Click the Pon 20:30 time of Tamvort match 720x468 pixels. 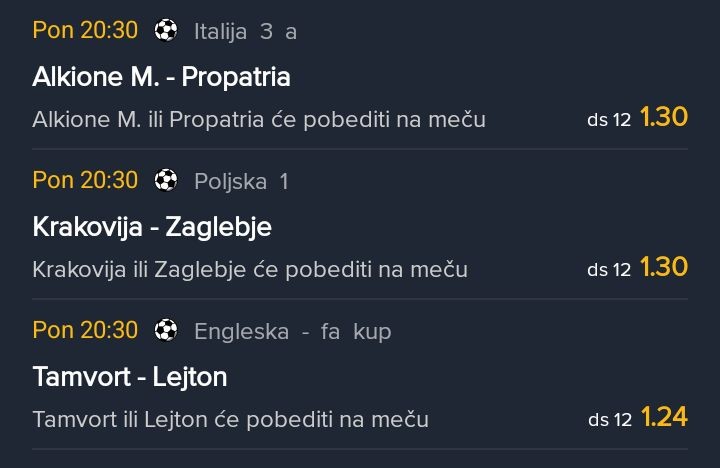coord(85,329)
